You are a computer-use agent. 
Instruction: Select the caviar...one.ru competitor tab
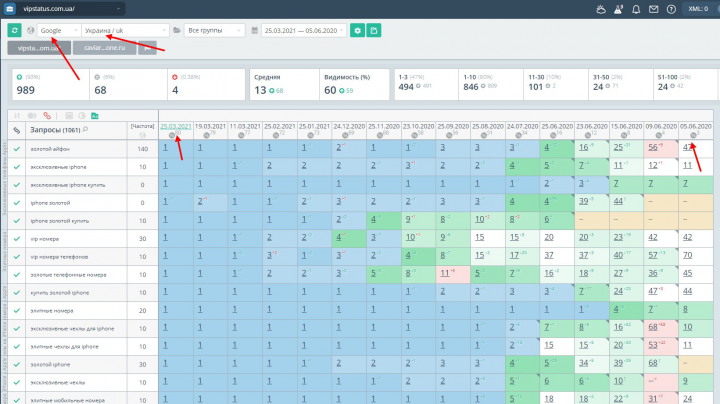point(104,48)
